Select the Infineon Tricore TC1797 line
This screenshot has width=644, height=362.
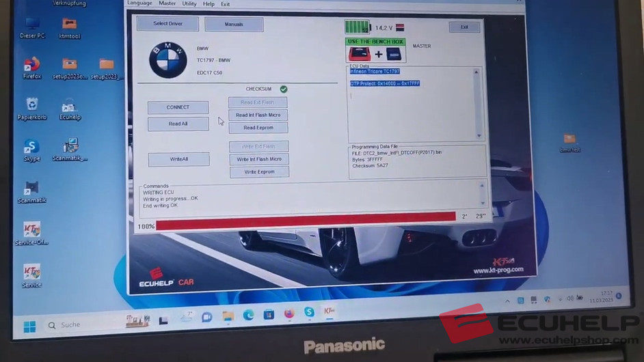[x=375, y=72]
